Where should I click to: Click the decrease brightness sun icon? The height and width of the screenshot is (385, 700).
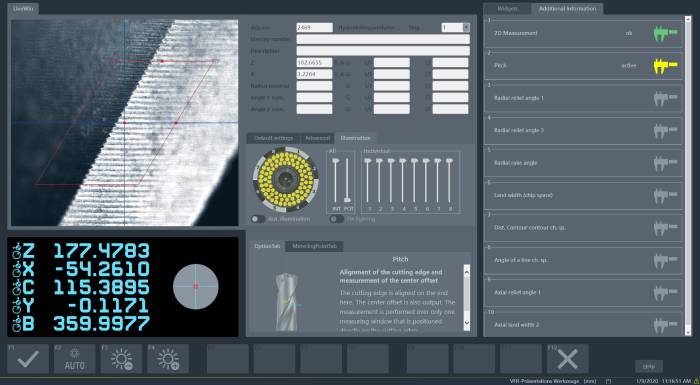click(121, 358)
